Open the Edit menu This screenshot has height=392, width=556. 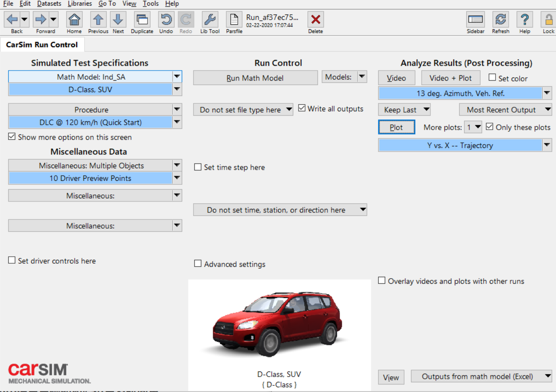(x=25, y=4)
